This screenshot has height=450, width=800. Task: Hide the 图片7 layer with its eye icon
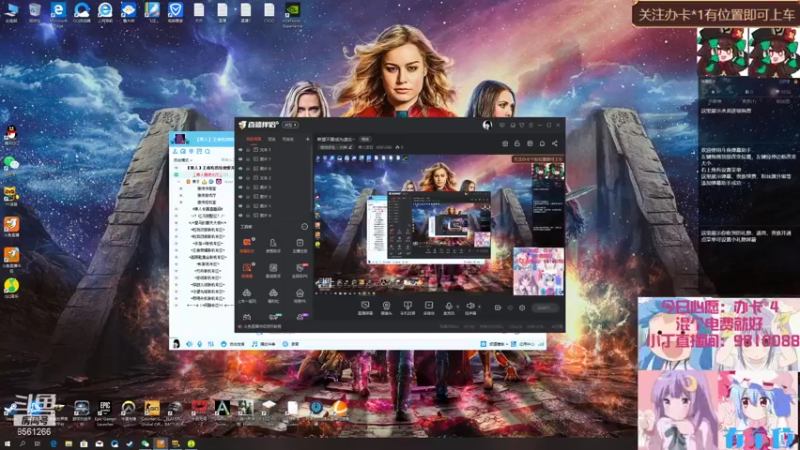click(x=240, y=159)
